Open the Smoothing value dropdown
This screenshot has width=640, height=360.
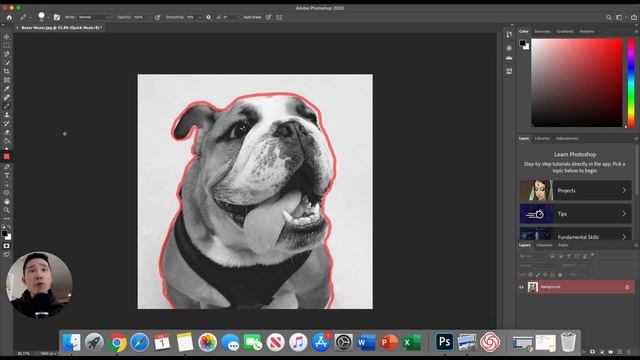200,17
